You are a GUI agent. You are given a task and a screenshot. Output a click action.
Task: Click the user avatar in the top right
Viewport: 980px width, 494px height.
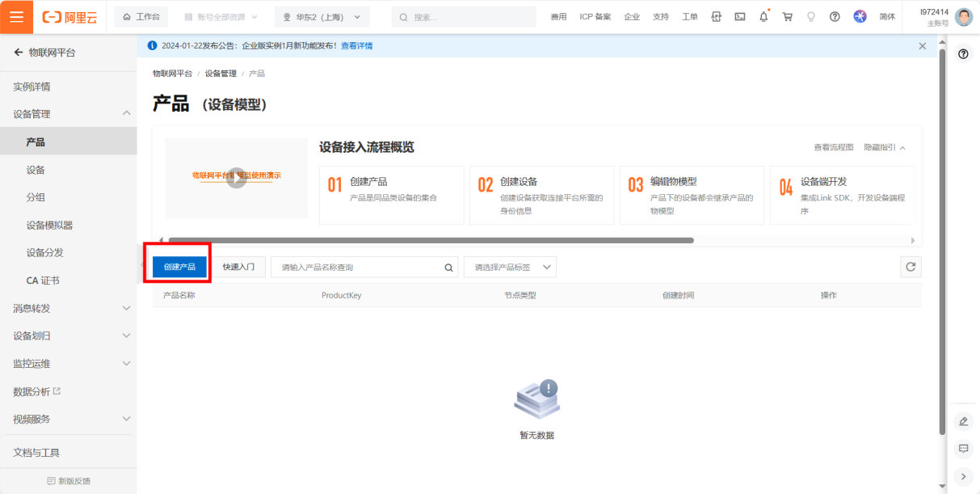[x=963, y=17]
